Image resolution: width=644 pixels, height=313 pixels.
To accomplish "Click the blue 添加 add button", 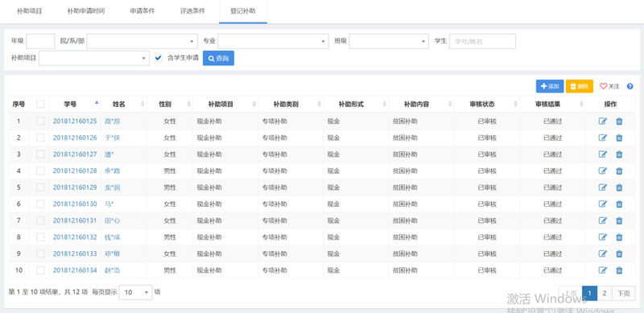I will (x=550, y=86).
